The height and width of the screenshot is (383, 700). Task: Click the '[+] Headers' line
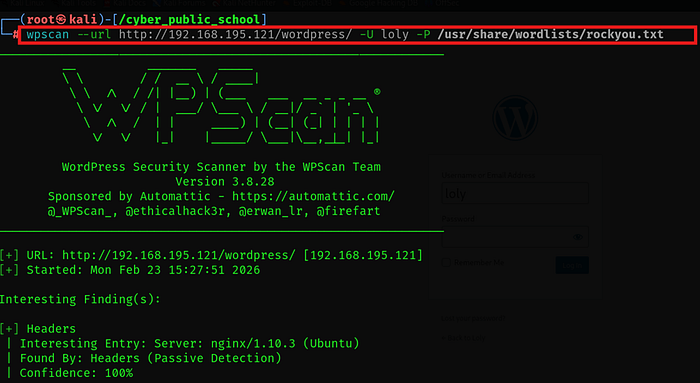pos(38,329)
